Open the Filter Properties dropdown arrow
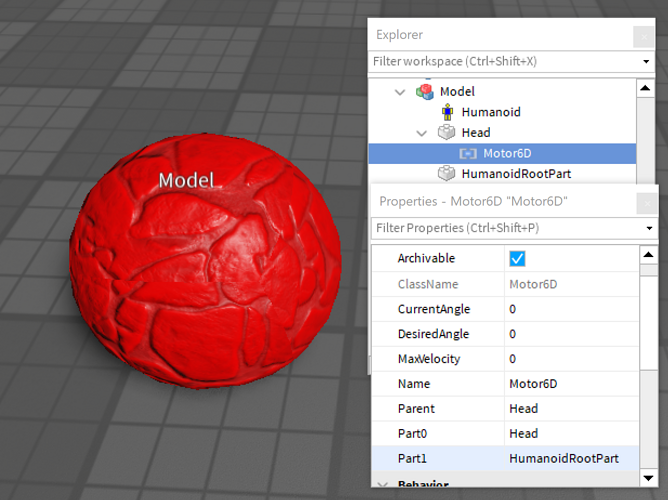 pos(649,228)
